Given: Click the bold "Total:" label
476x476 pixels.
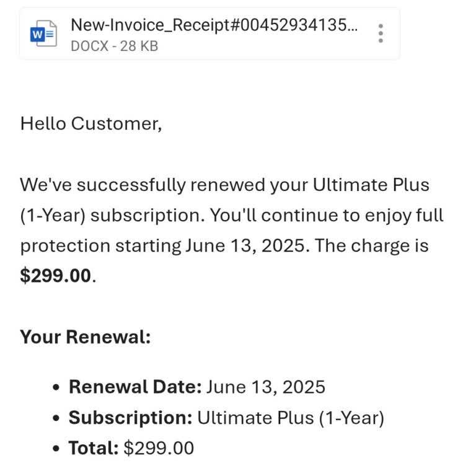Looking at the screenshot, I should point(93,447).
